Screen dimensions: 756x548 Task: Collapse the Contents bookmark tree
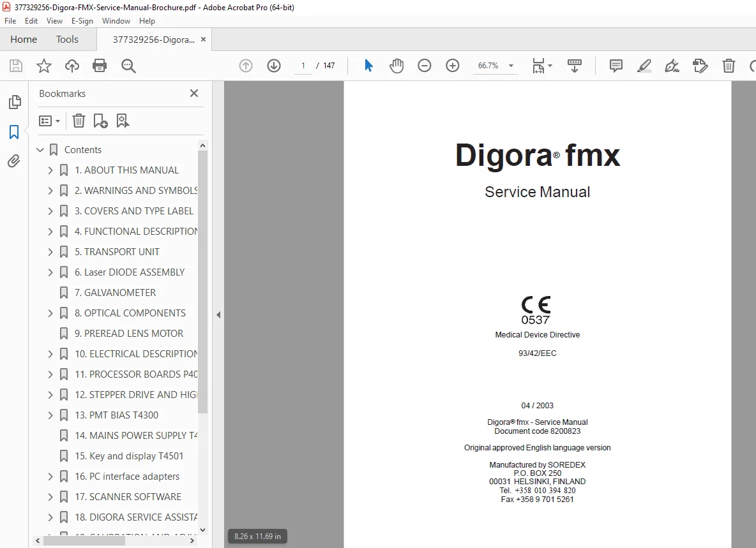(40, 150)
